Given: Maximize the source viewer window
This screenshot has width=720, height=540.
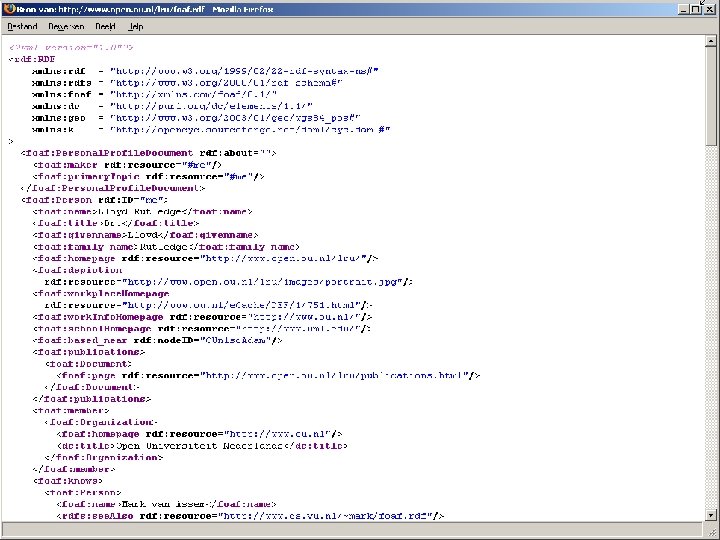Looking at the screenshot, I should [696, 9].
